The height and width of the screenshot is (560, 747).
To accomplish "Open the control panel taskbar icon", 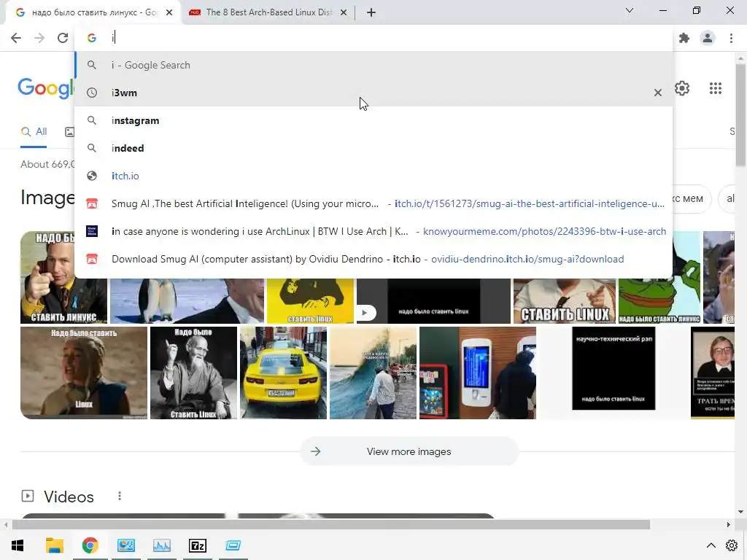I will (x=125, y=545).
